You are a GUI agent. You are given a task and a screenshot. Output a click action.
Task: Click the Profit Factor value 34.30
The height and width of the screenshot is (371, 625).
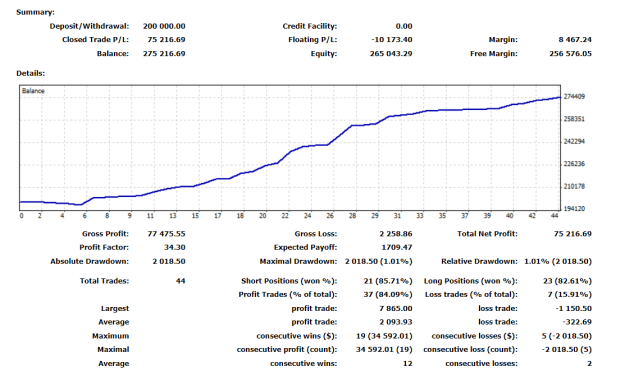pos(175,247)
